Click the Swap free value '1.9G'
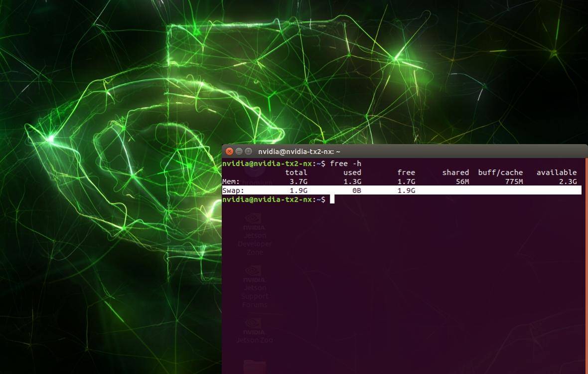This screenshot has height=374, width=588. tap(406, 190)
